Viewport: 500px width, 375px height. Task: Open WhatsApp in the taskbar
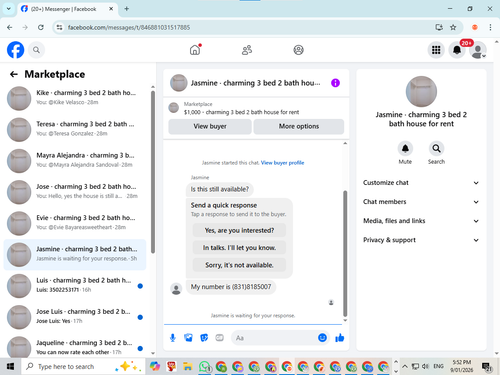pos(204,367)
